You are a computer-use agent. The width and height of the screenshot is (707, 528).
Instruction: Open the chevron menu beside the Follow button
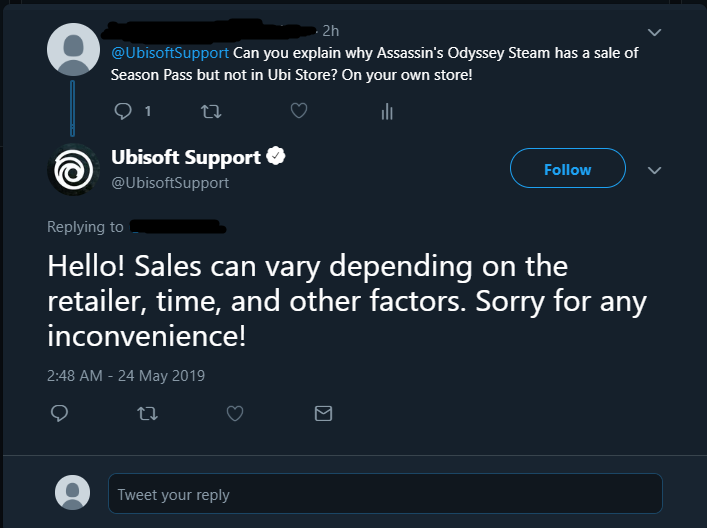[x=654, y=170]
